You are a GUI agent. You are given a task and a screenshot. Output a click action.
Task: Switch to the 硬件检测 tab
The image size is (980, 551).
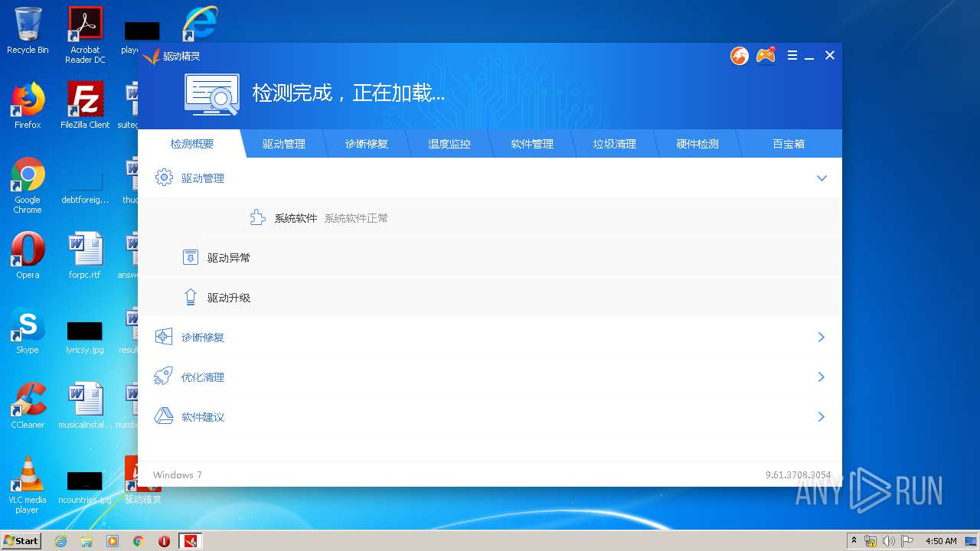click(697, 144)
